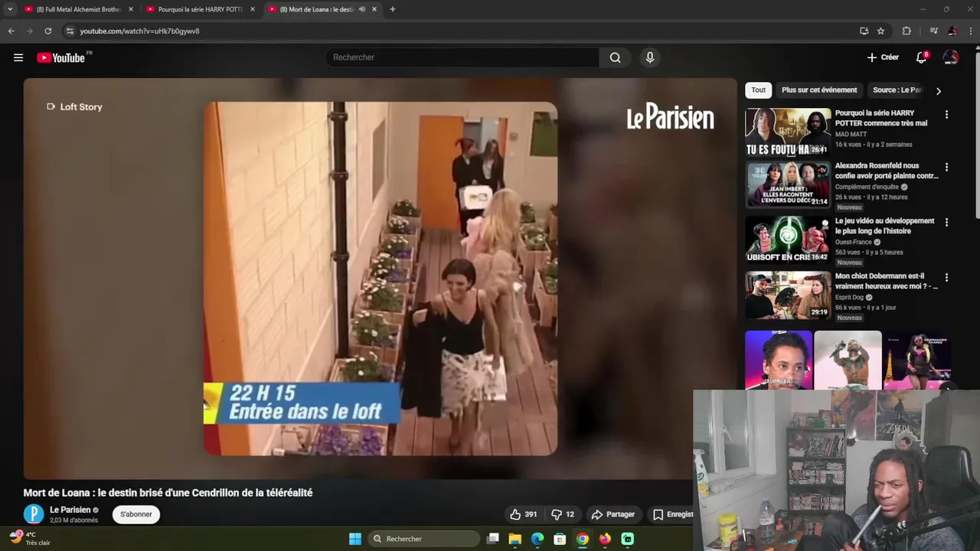Open the browser extensions puzzle icon
This screenshot has width=980, height=551.
coord(906,31)
